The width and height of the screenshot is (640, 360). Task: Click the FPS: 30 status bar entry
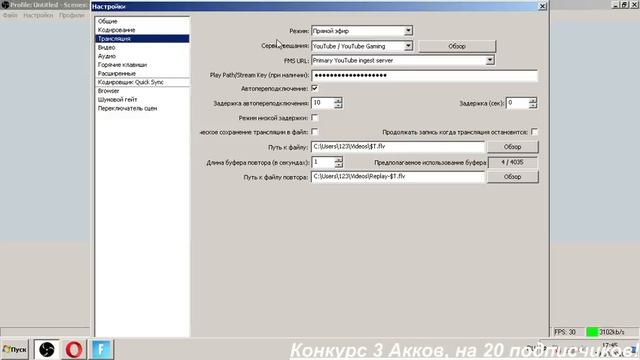click(x=565, y=332)
